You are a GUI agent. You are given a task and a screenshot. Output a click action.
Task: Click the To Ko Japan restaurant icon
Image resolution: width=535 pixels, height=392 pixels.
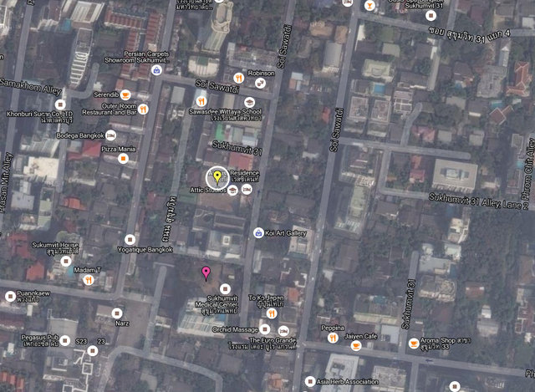coord(272,313)
